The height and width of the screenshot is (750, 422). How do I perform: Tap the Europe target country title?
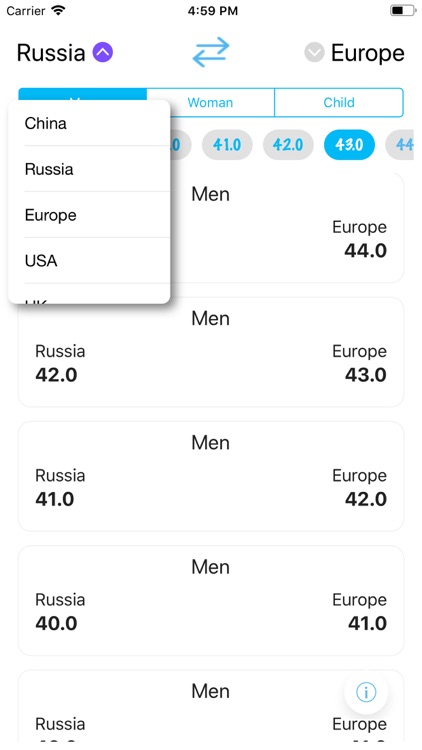[x=367, y=53]
